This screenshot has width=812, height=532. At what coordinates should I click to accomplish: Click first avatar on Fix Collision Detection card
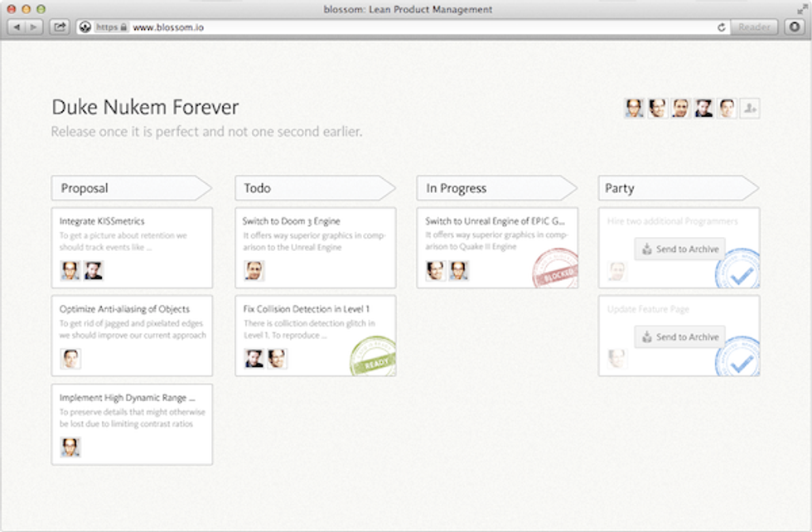254,359
